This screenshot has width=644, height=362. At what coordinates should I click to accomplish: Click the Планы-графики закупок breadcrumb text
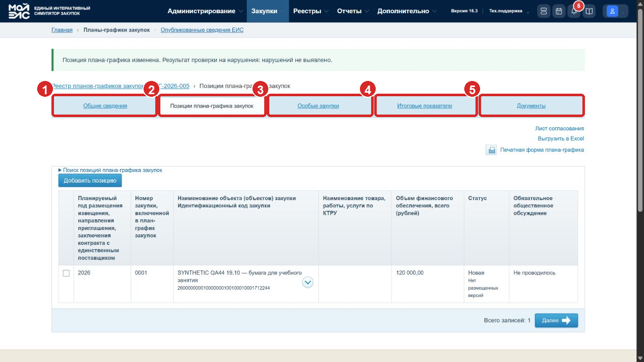[x=117, y=30]
